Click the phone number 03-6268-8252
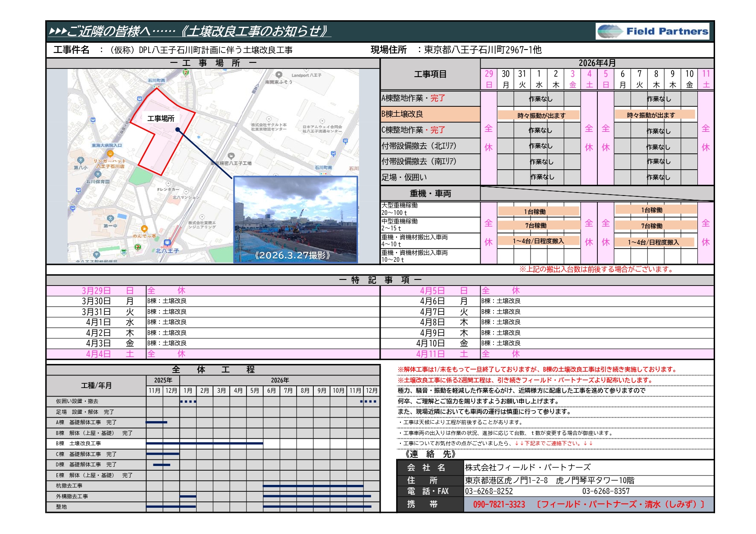Viewport: 756px width, 534px height. pyautogui.click(x=489, y=491)
